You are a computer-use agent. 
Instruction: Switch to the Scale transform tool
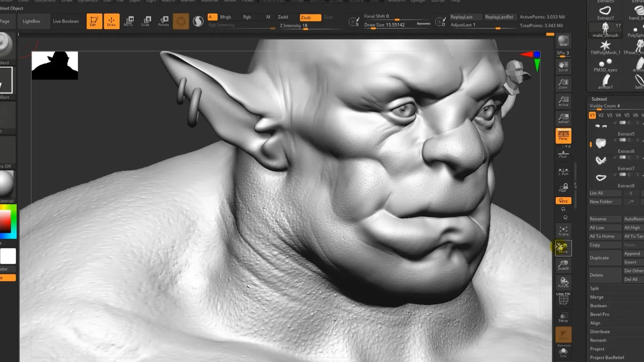146,21
